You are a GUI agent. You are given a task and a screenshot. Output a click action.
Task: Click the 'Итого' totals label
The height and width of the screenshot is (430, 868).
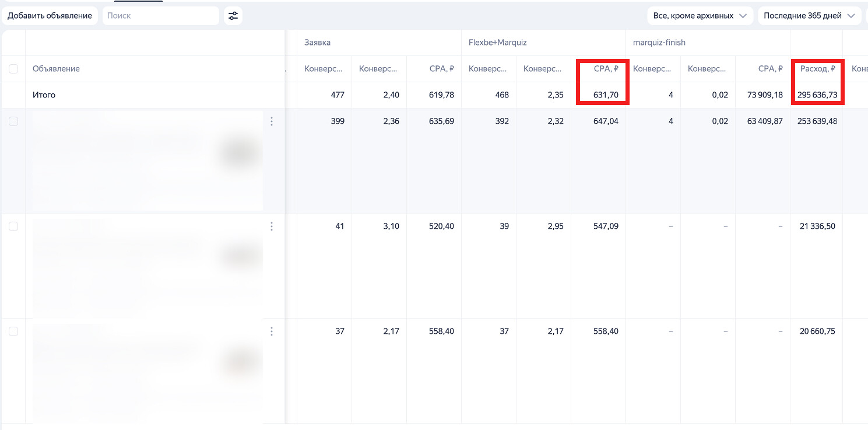(x=44, y=95)
